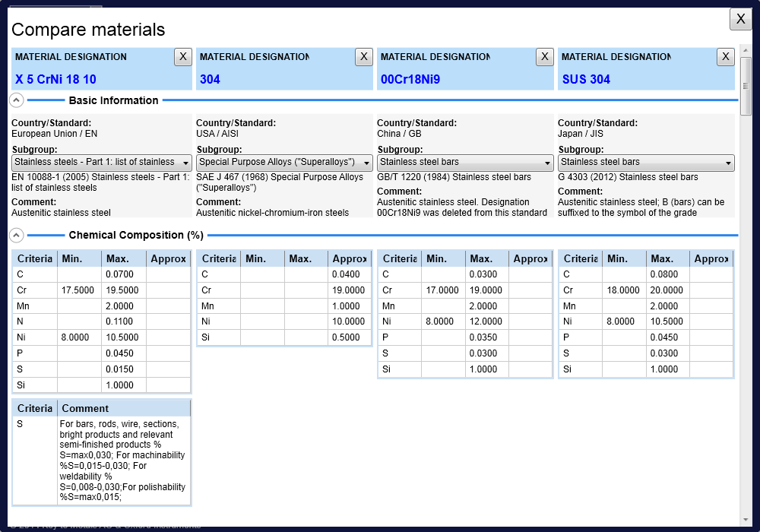Click G 4303 (2012) standard text
The width and height of the screenshot is (760, 532).
coord(629,177)
